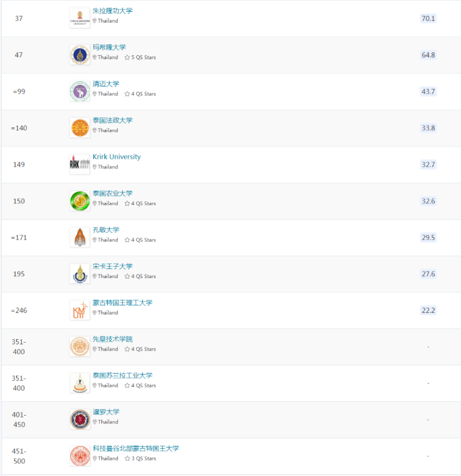Viewport: 461px width, 476px height.
Task: Open the Krirk University title link
Action: click(x=117, y=157)
